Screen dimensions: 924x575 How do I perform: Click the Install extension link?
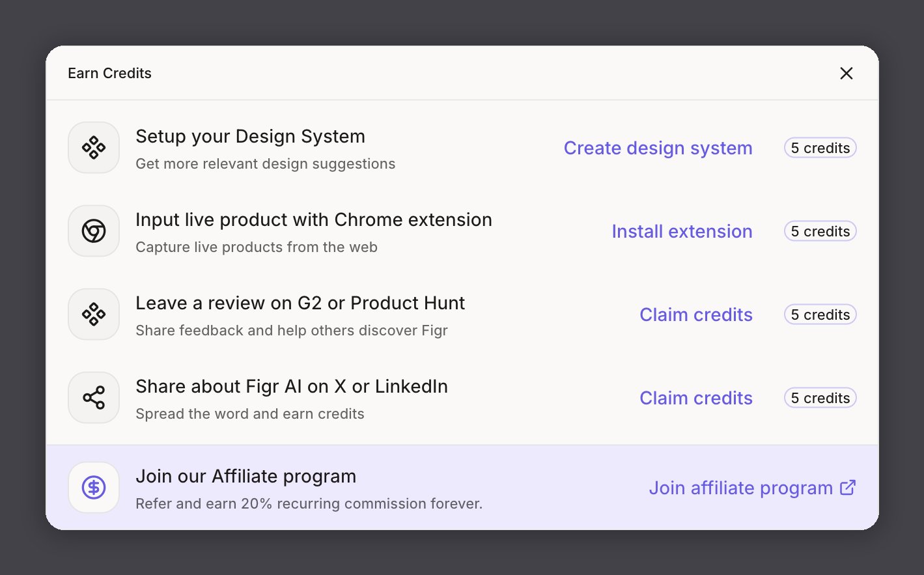(x=682, y=231)
